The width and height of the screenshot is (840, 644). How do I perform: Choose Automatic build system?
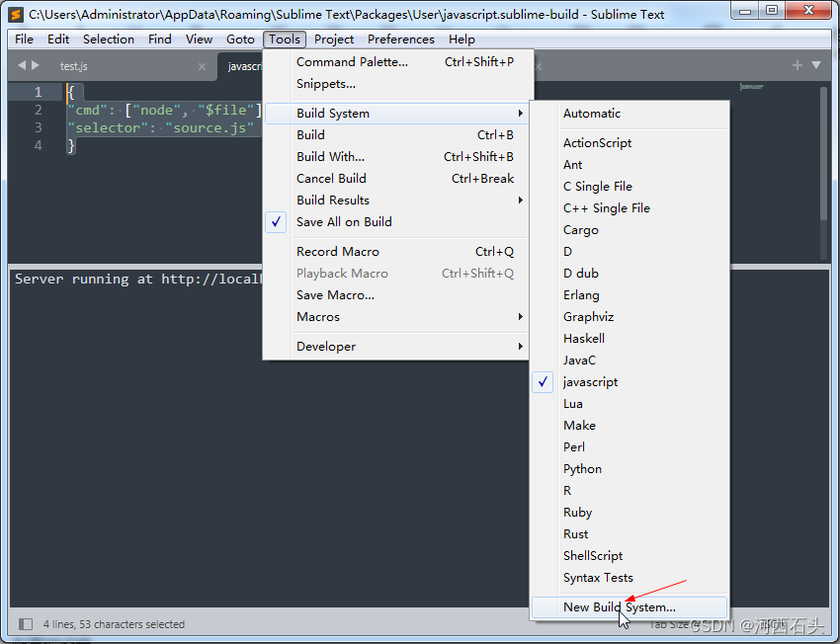click(x=630, y=114)
